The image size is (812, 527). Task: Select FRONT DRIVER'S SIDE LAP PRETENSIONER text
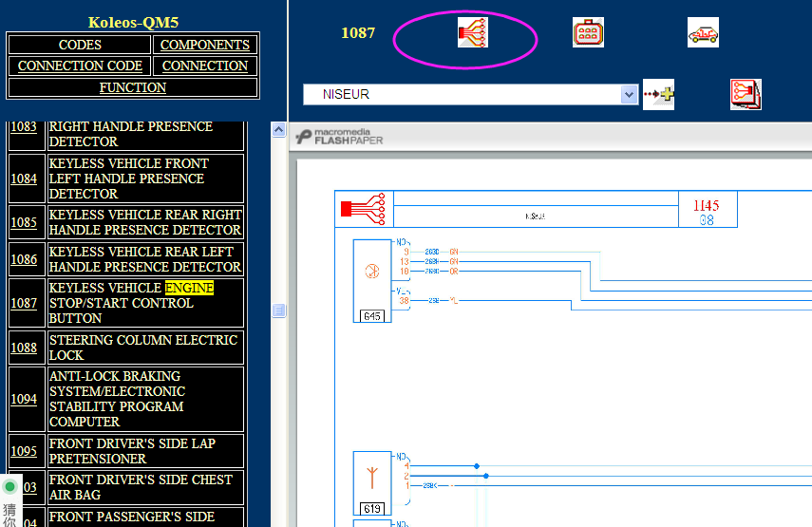[x=132, y=451]
